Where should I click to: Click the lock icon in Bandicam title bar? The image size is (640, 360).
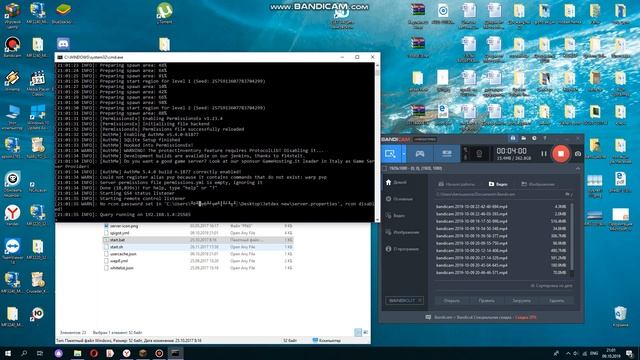pyautogui.click(x=513, y=139)
